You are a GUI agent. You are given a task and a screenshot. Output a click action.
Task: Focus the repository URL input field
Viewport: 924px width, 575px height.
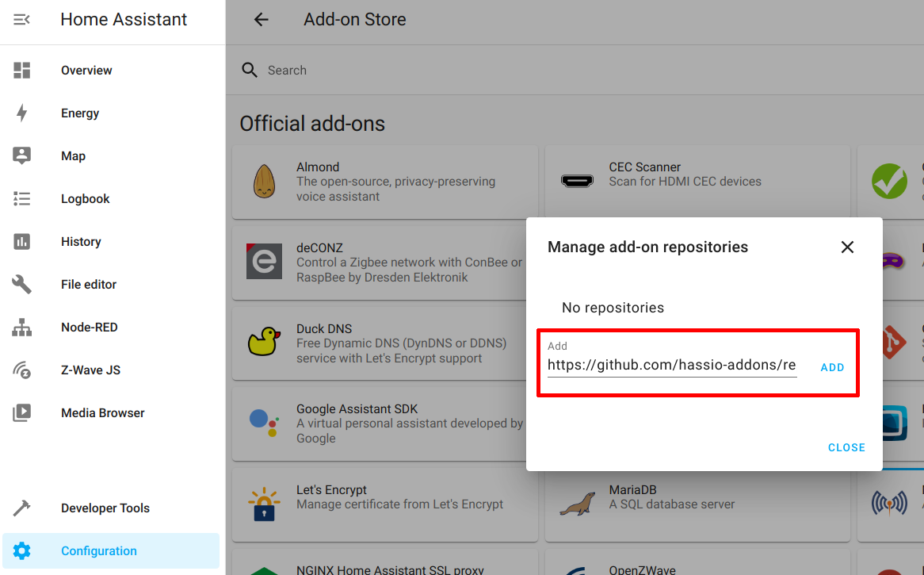[x=672, y=365]
